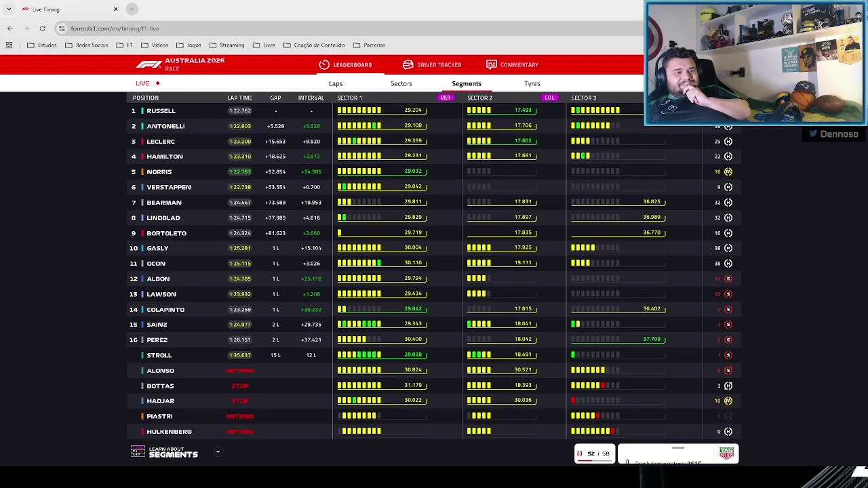This screenshot has width=868, height=488.
Task: Open the browser apps grid shortcut
Action: click(9, 45)
